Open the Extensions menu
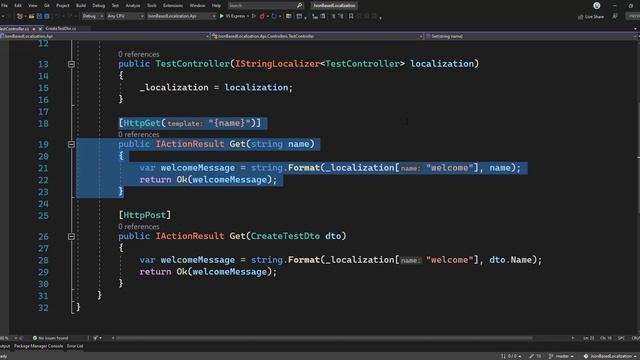The width and height of the screenshot is (640, 360). 173,5
